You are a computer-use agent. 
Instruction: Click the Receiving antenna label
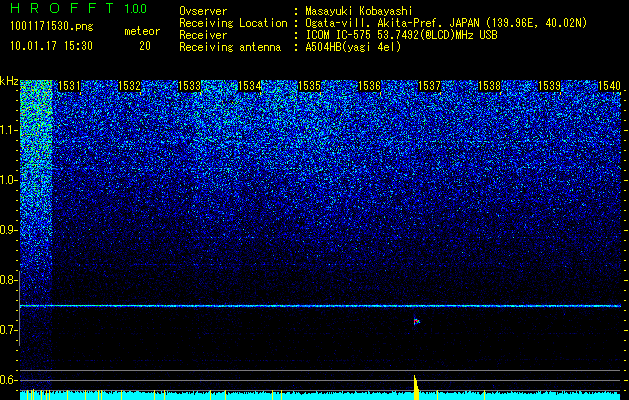coord(230,47)
